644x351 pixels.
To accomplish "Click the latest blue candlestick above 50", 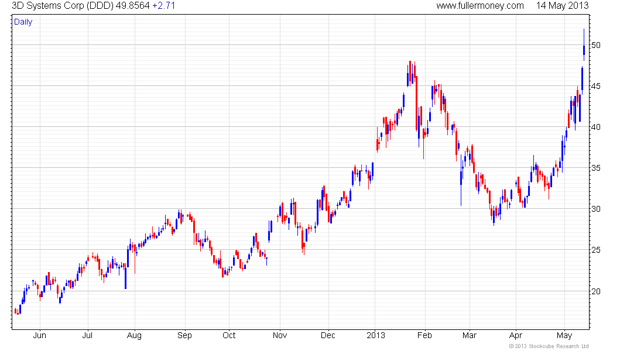I will [584, 45].
